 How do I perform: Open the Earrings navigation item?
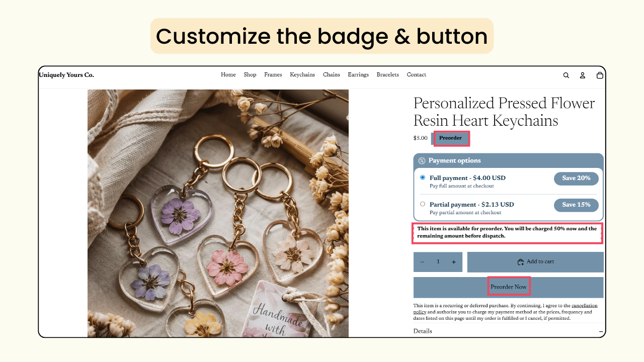(358, 74)
